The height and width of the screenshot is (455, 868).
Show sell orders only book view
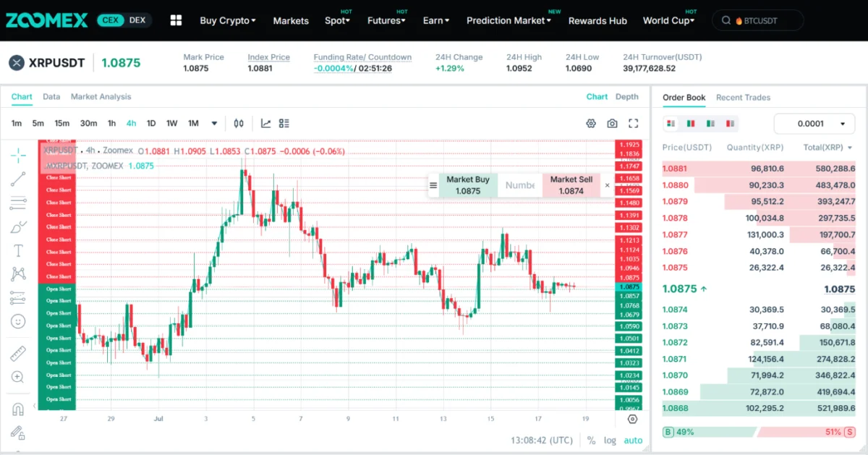click(730, 124)
